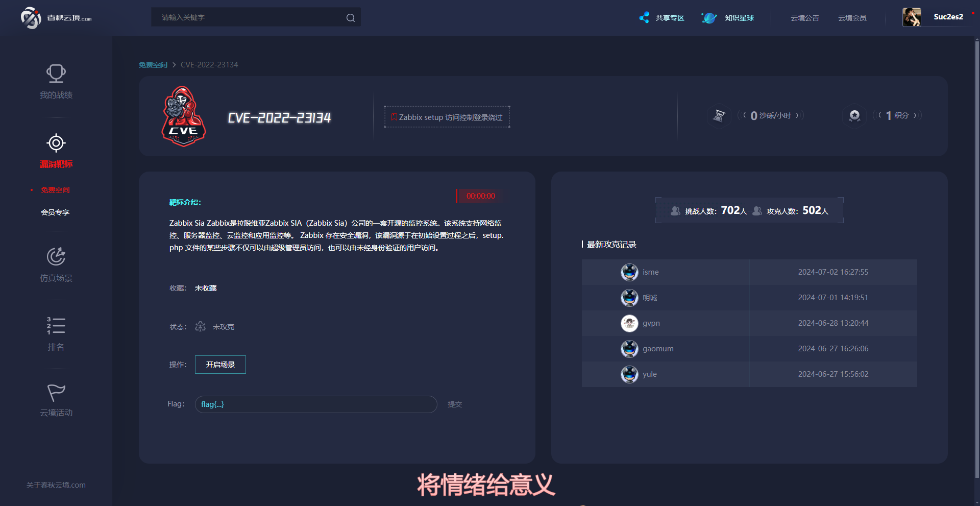This screenshot has width=980, height=506.
Task: Toggle the 未收藏 favorite status
Action: coord(206,288)
